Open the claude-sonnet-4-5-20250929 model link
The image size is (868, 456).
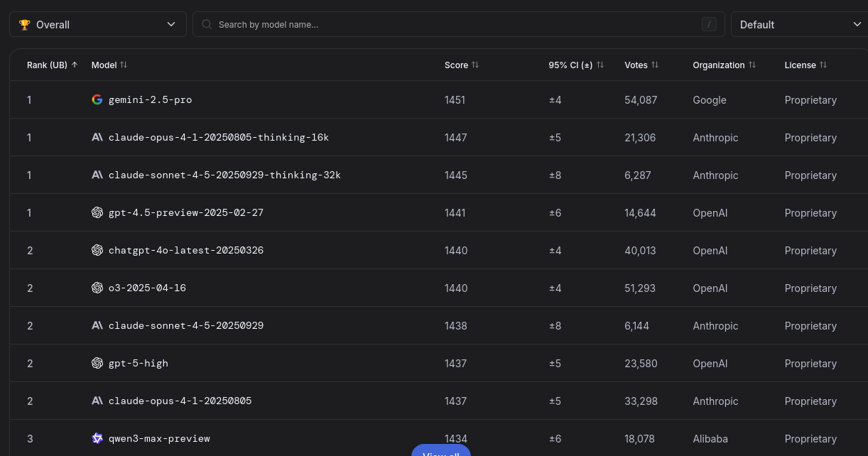(x=186, y=325)
